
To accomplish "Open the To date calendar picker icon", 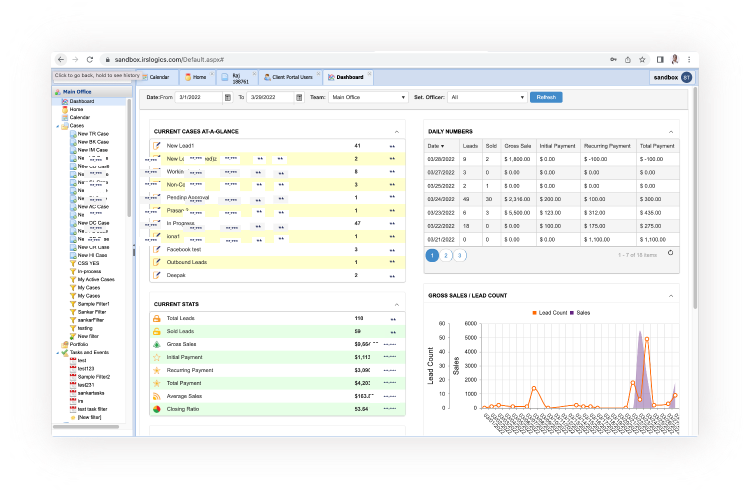I will (299, 97).
